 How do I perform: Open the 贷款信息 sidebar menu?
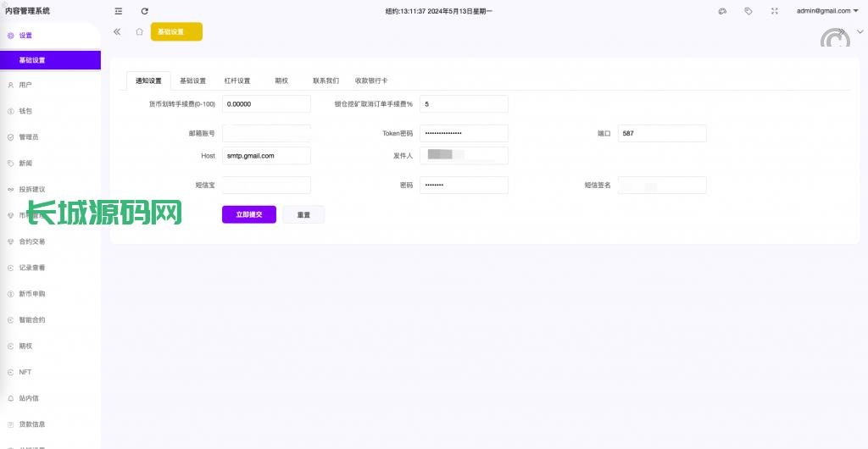pos(50,424)
